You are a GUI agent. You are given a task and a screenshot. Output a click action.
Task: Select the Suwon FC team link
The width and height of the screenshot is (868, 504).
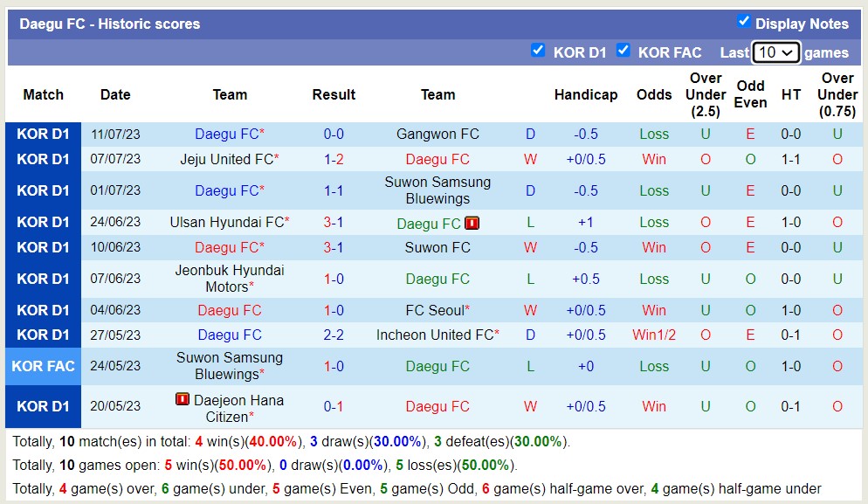[437, 247]
